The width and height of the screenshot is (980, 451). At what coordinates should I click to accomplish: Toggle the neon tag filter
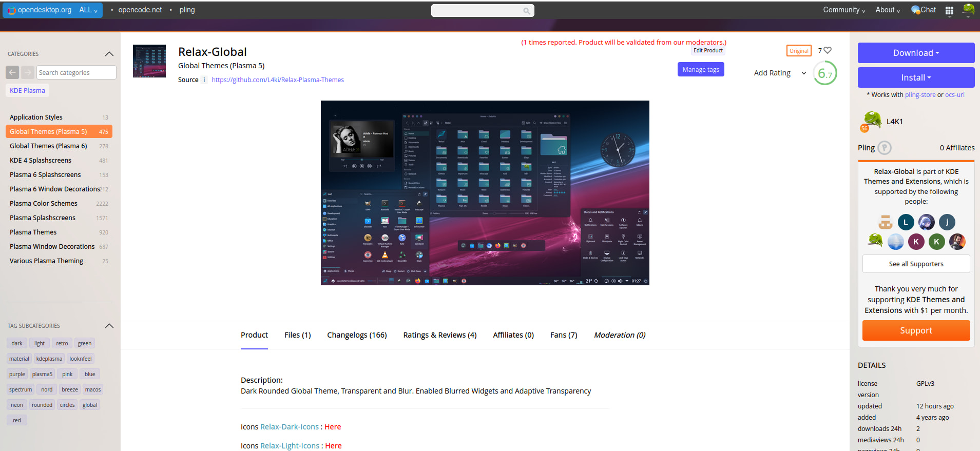pos(17,405)
